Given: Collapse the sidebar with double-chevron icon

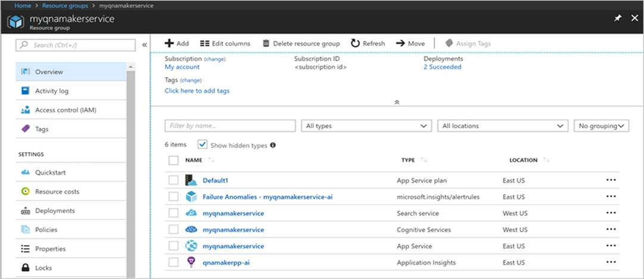Looking at the screenshot, I should 144,45.
